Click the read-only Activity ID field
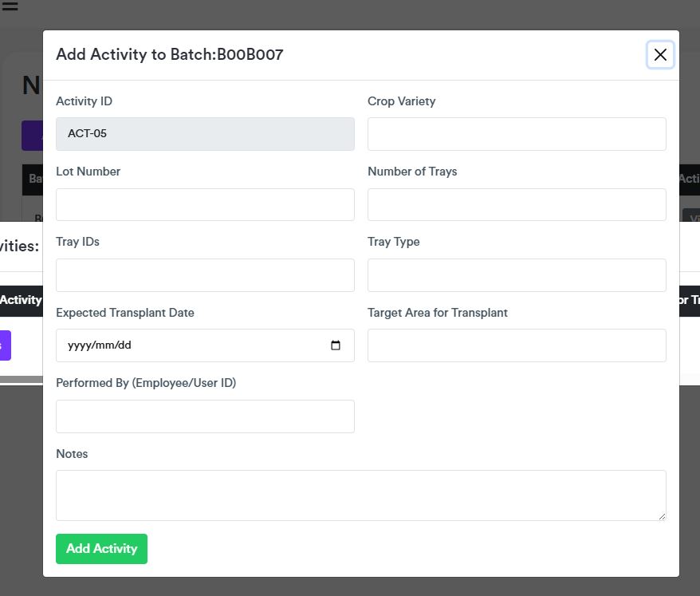700x596 pixels. [205, 134]
